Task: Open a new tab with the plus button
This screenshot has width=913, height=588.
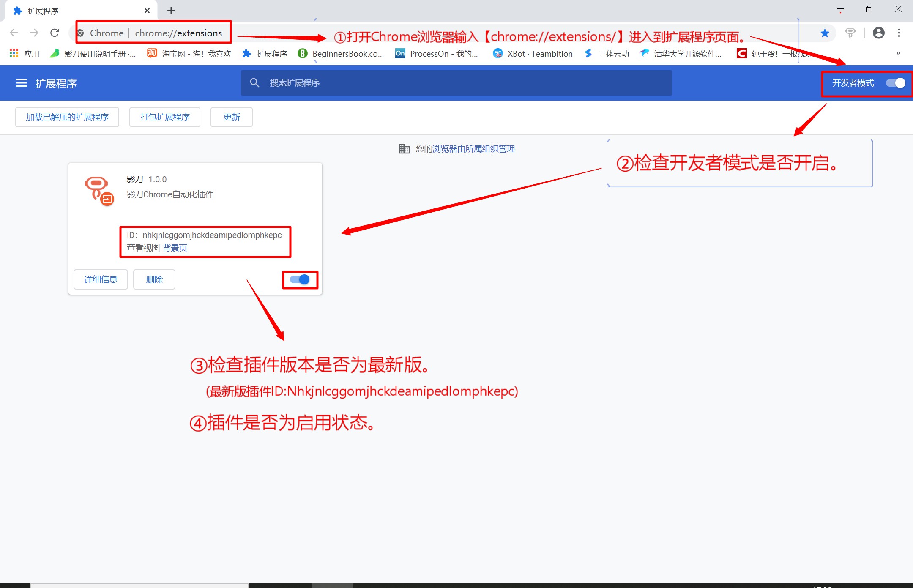Action: (171, 11)
